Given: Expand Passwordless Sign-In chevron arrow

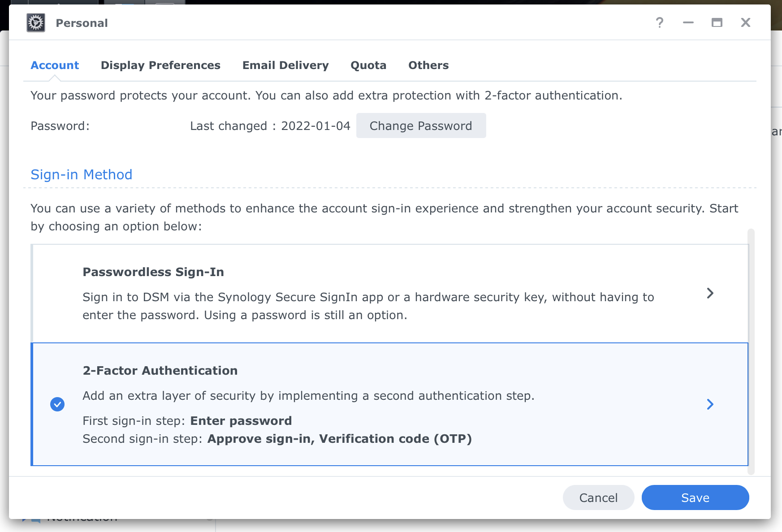Looking at the screenshot, I should 710,293.
